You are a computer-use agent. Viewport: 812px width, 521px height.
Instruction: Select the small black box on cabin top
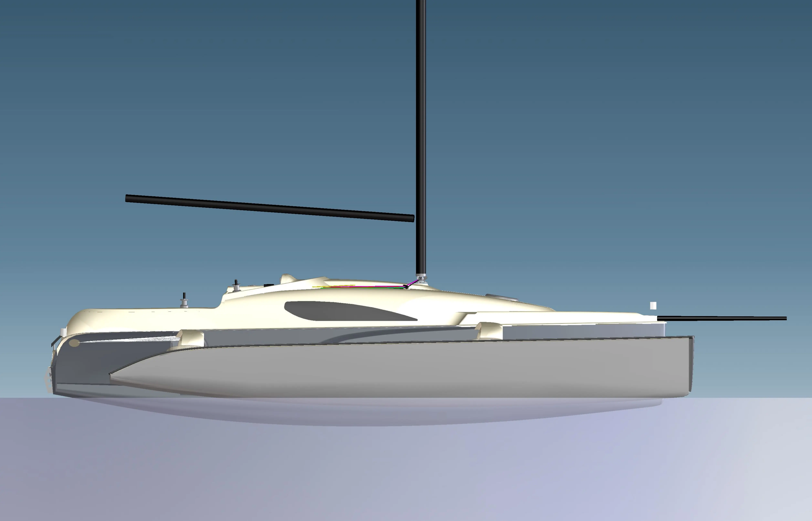click(x=269, y=285)
